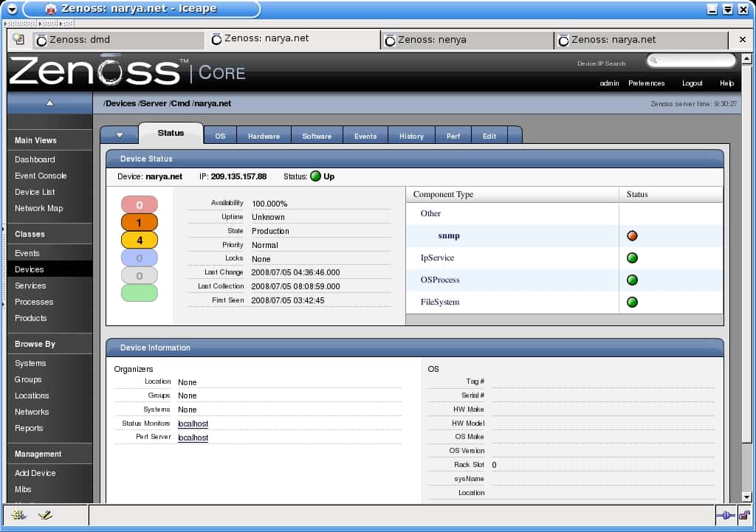Click the green Up status indicator
Image resolution: width=756 pixels, height=532 pixels.
315,176
